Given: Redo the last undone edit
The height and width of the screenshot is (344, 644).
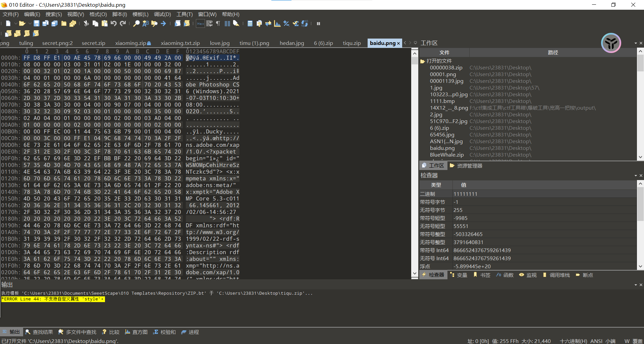Looking at the screenshot, I should (123, 23).
